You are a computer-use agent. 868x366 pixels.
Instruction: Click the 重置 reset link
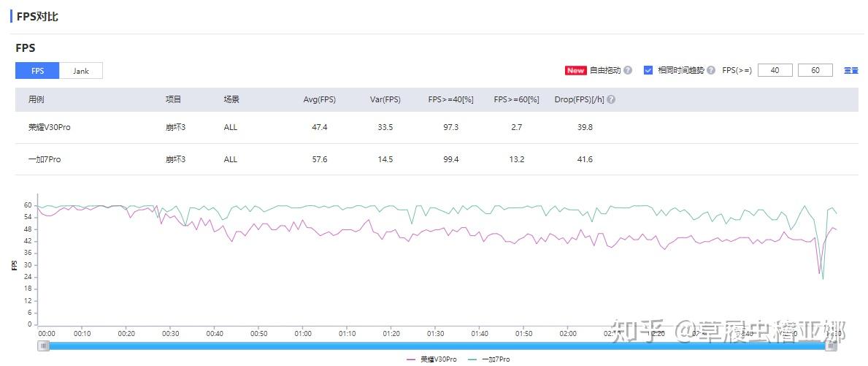click(850, 71)
